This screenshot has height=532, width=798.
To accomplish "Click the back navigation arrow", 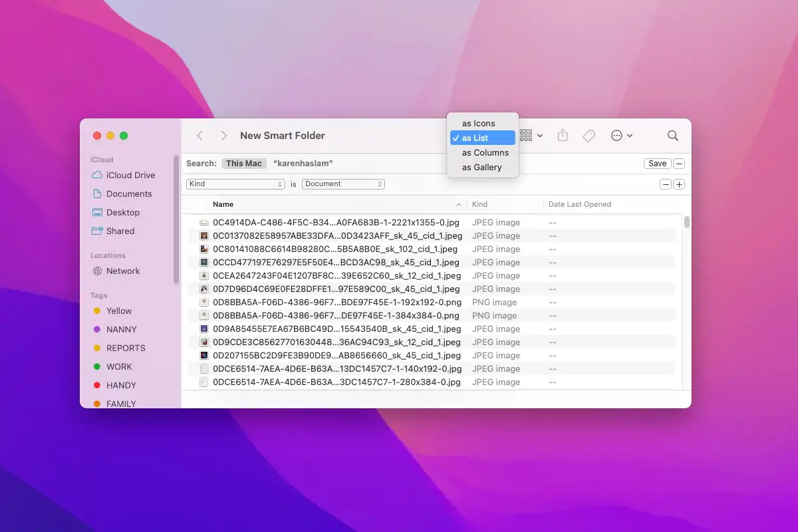I will 199,135.
